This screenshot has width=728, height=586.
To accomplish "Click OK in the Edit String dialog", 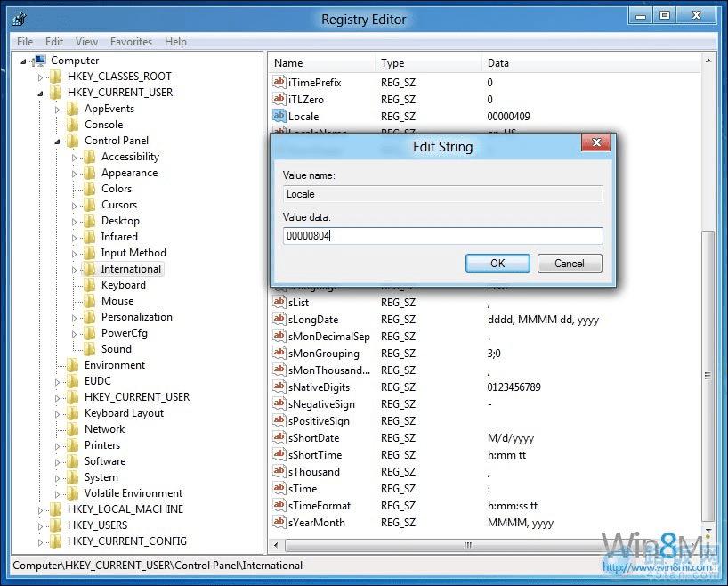I will coord(497,263).
